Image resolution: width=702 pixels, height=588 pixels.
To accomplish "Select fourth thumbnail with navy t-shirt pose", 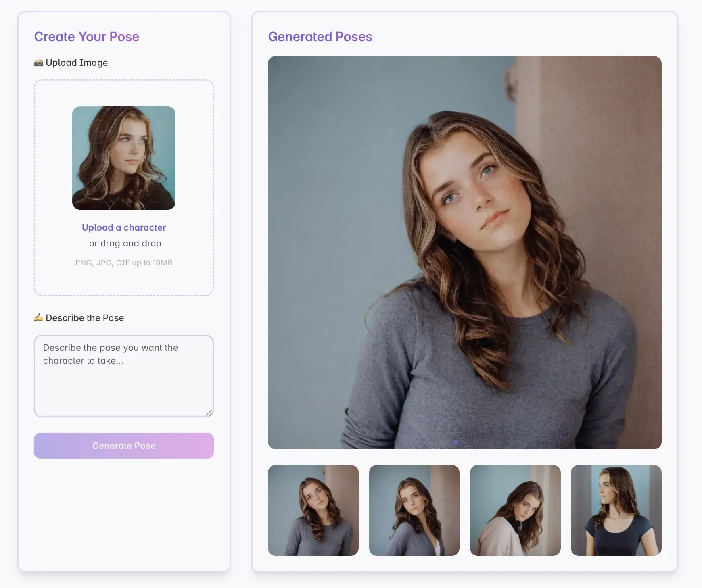I will (x=616, y=510).
